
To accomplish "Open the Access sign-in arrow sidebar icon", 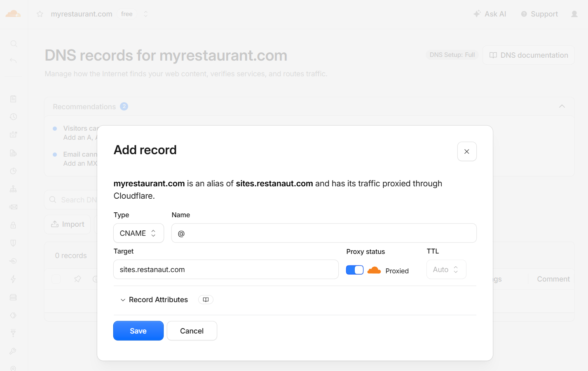I will [13, 261].
